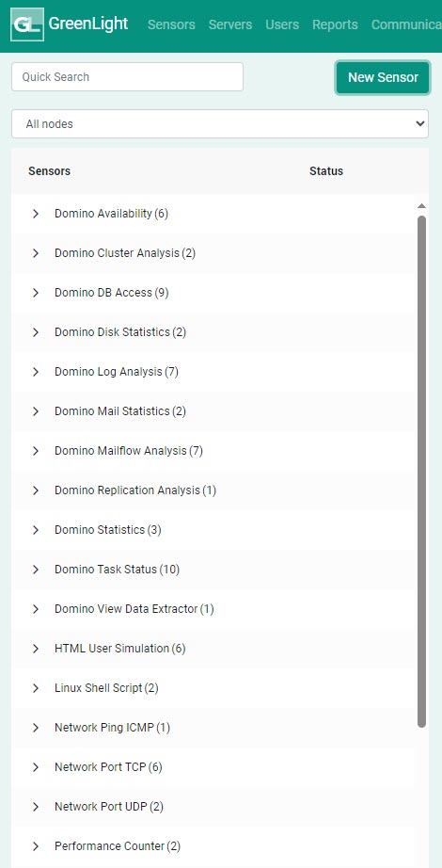Focus the Quick Search field

127,77
